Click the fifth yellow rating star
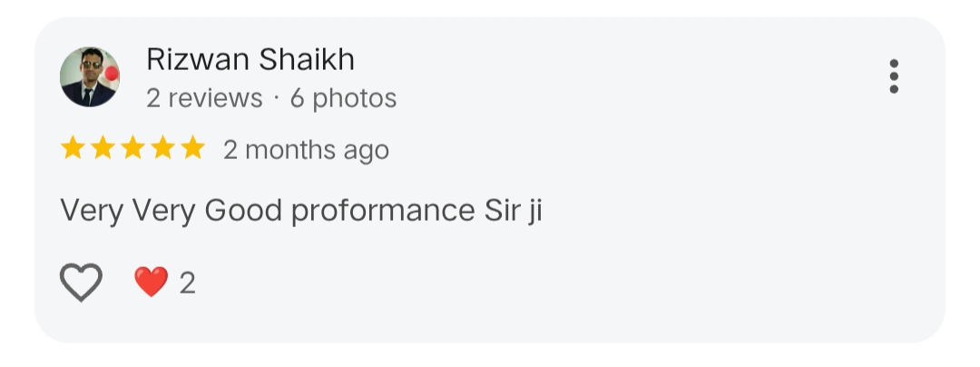Viewport: 980px width, 367px height. click(193, 149)
